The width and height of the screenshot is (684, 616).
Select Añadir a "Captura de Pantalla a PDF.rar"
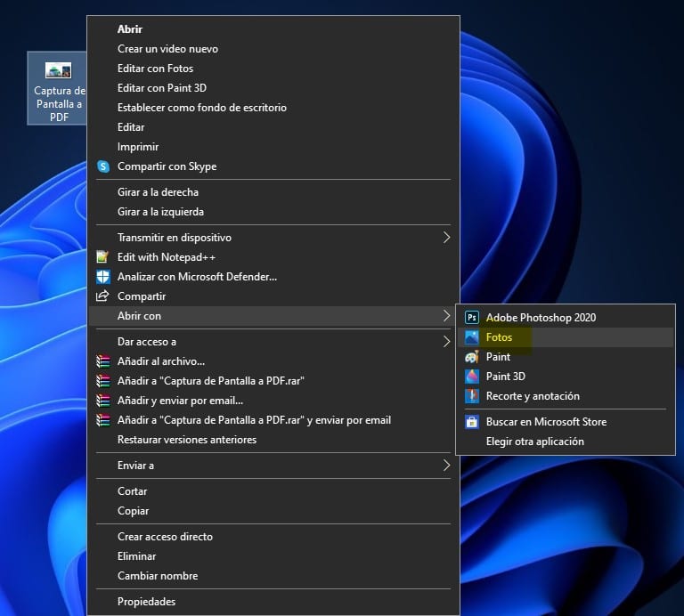(273, 381)
